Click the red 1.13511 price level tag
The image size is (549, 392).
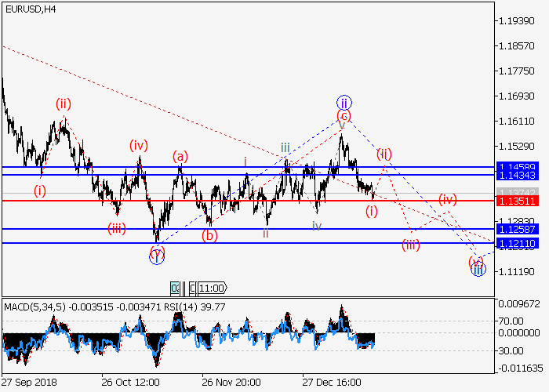pyautogui.click(x=518, y=201)
